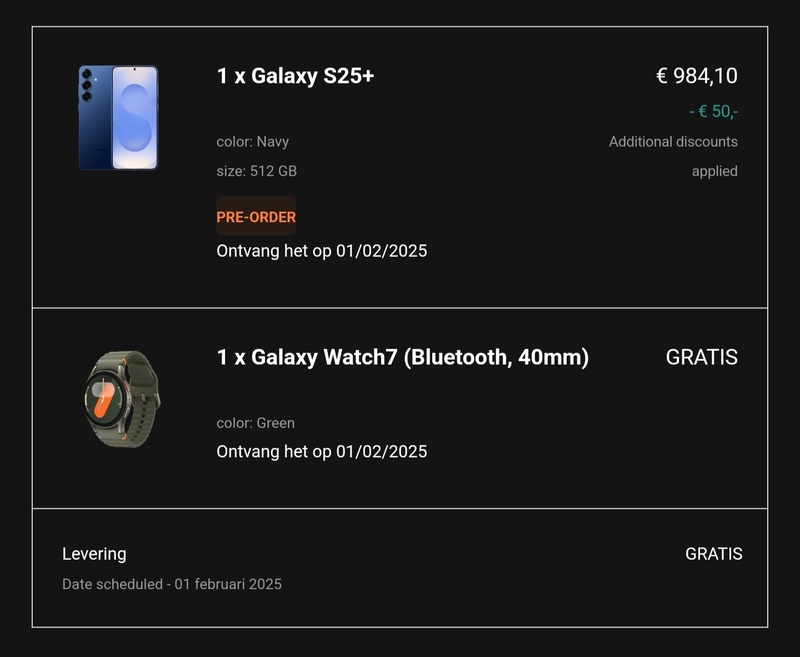Click the "size: 512 GB" label
This screenshot has height=657, width=800.
point(256,171)
